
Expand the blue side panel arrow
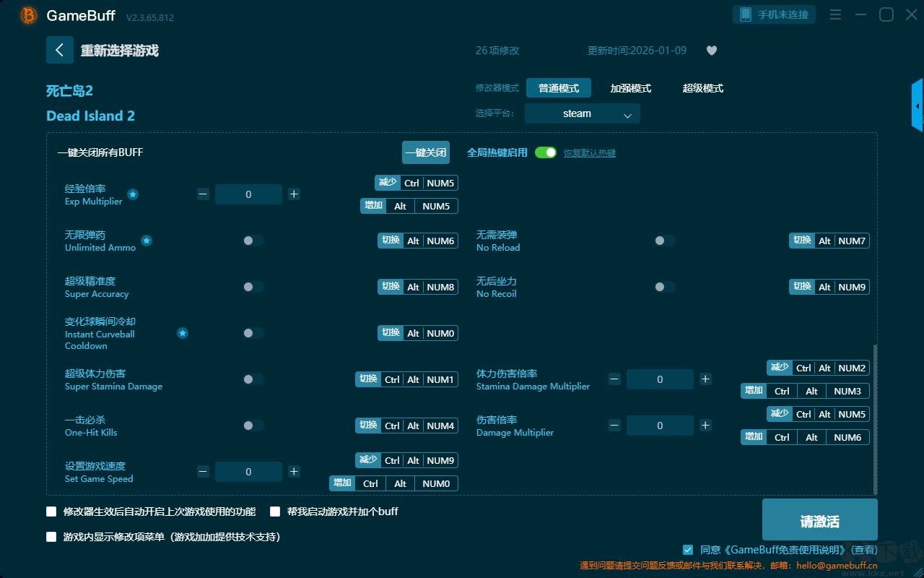pos(918,105)
